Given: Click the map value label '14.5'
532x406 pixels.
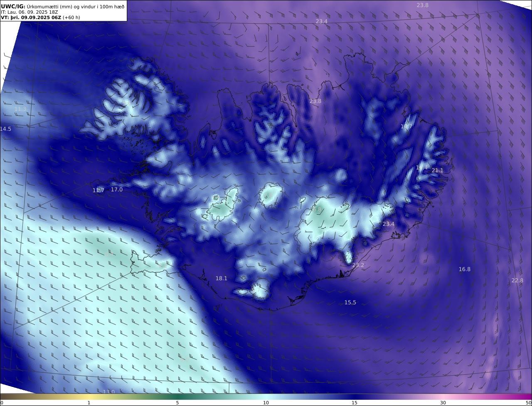Looking at the screenshot, I should 6,129.
